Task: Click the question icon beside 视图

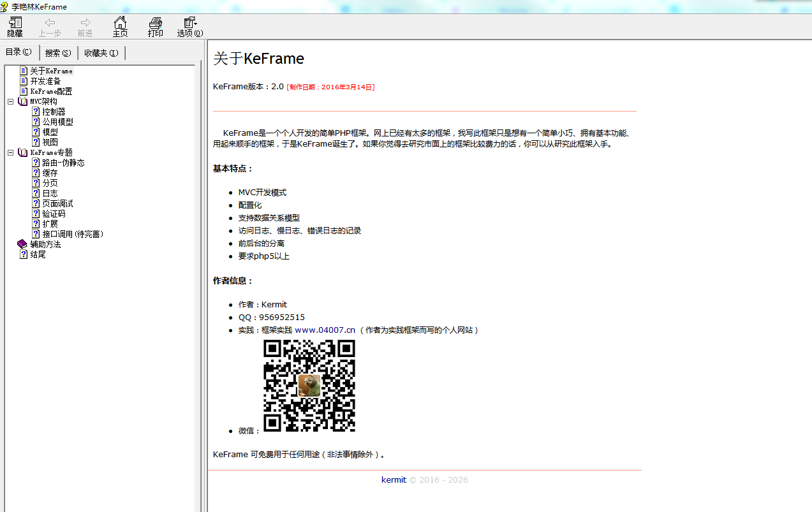Action: [36, 142]
